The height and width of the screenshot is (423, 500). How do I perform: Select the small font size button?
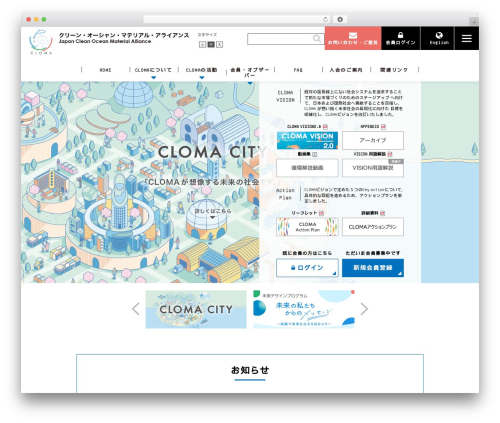(202, 44)
